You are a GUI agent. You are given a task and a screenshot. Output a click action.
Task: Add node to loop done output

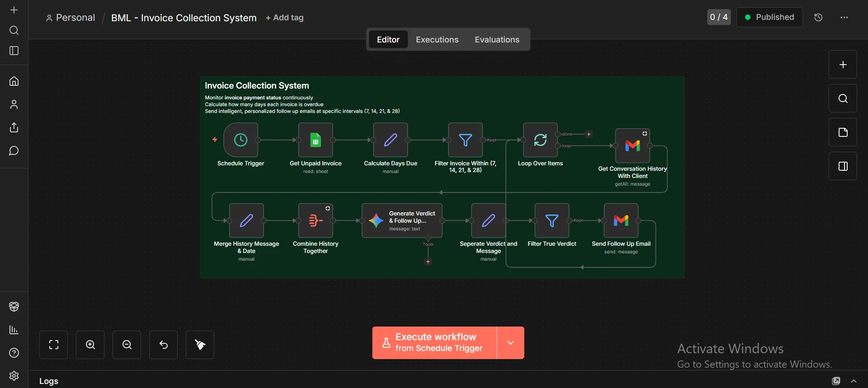(x=589, y=134)
